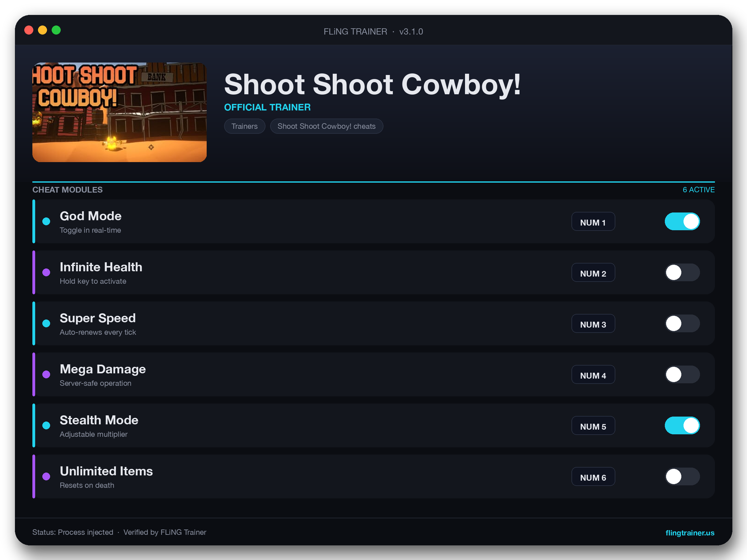
Task: Disable the Stealth Mode toggle
Action: 682,425
